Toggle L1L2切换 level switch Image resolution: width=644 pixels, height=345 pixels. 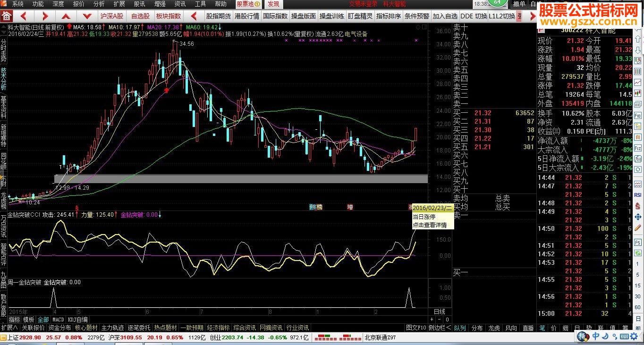click(502, 16)
